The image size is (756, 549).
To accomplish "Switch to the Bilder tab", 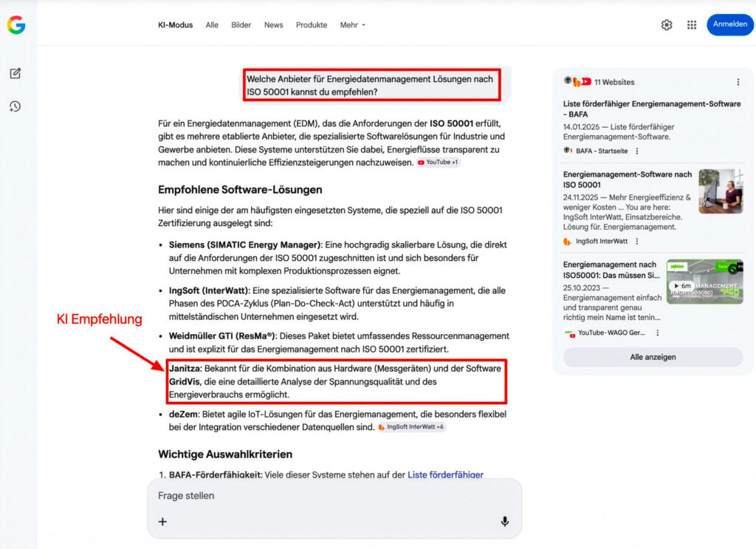I will (241, 25).
